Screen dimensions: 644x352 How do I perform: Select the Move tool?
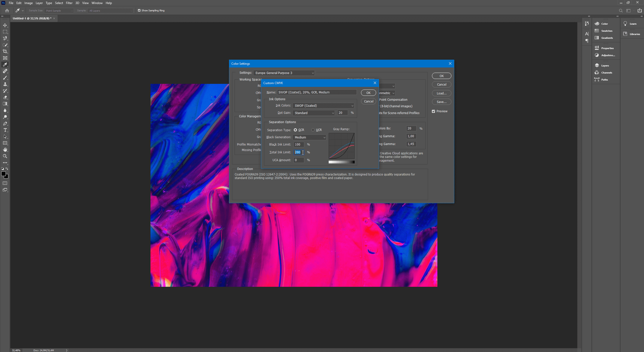(x=5, y=25)
